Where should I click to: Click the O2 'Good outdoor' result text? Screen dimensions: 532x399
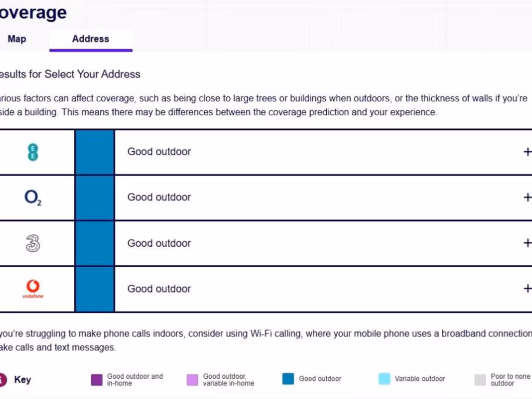pyautogui.click(x=159, y=197)
